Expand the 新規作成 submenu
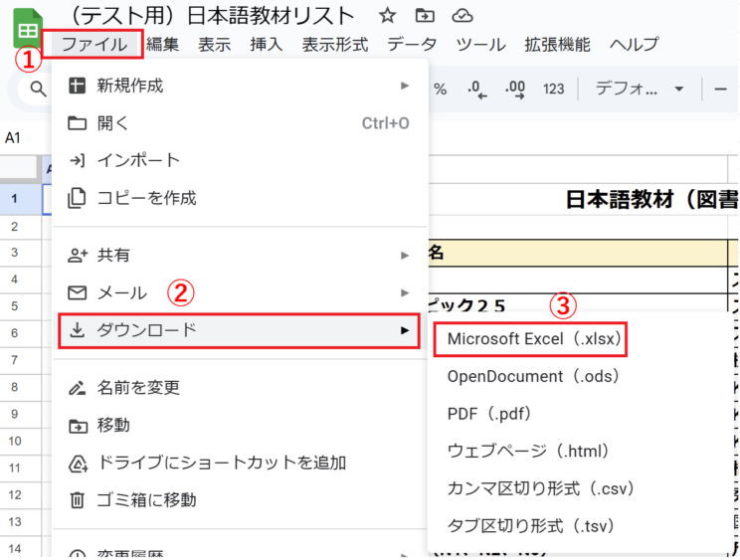 pyautogui.click(x=240, y=86)
